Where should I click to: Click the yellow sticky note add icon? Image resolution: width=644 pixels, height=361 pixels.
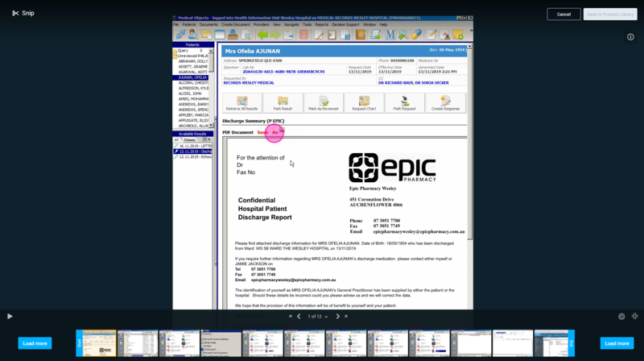click(x=458, y=35)
